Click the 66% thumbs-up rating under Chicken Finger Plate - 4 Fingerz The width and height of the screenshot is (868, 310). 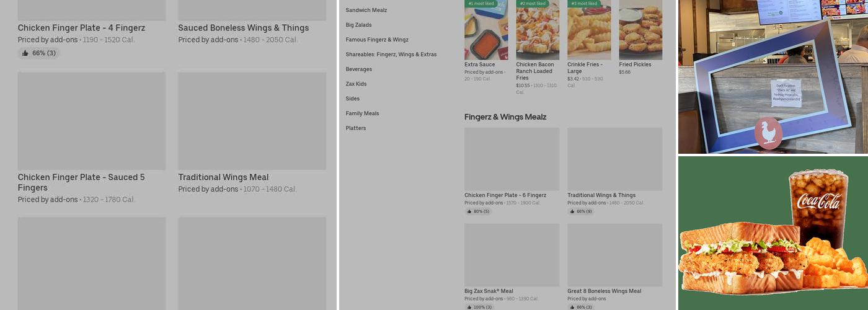(38, 53)
